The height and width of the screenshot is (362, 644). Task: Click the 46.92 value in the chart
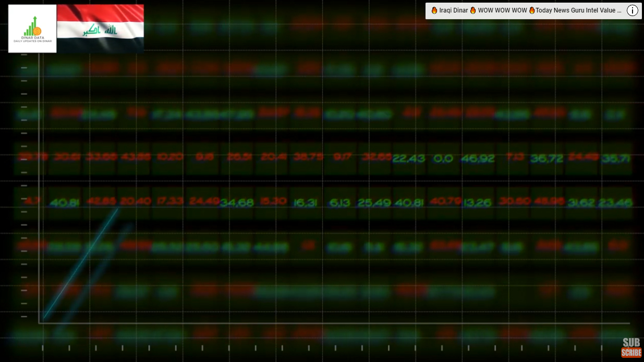[x=478, y=158]
